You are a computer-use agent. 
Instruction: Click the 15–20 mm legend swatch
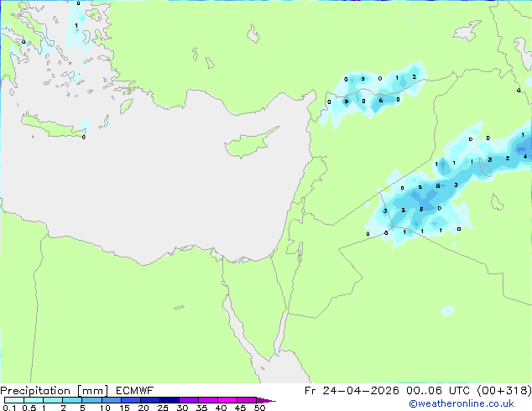coord(131,400)
